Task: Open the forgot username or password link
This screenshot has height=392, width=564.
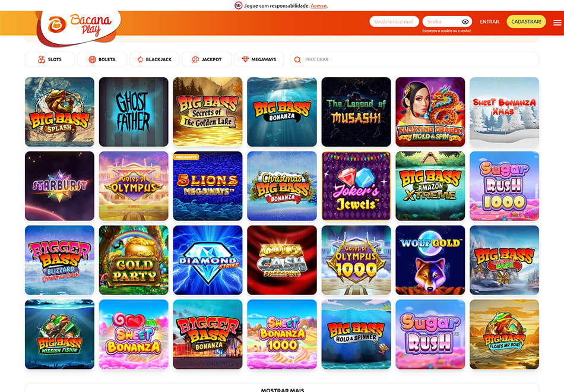Action: click(446, 31)
